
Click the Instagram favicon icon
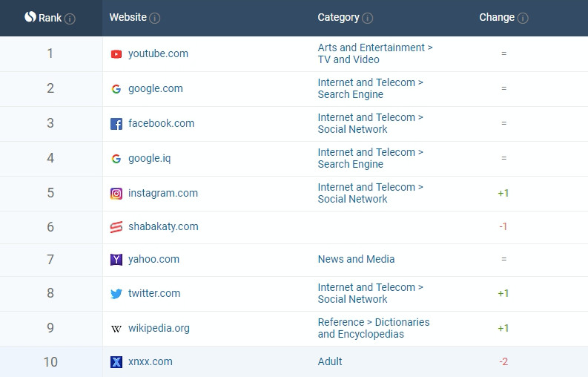(116, 194)
